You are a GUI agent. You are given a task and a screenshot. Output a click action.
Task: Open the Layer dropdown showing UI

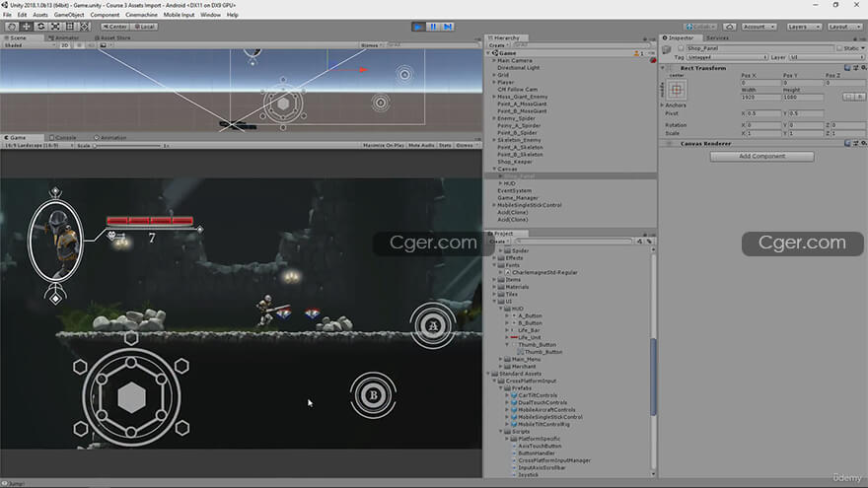point(826,57)
